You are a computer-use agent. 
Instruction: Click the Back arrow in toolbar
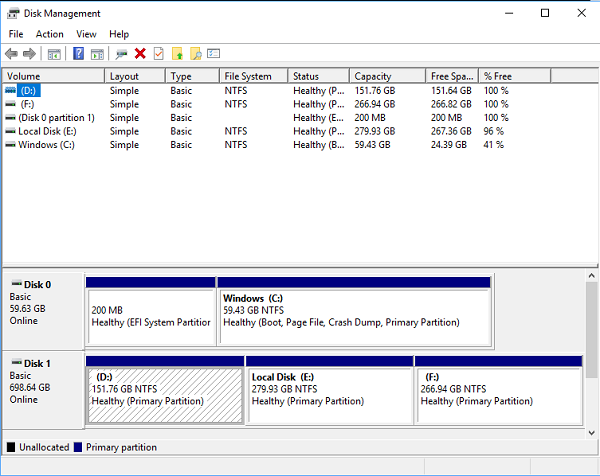[x=11, y=54]
